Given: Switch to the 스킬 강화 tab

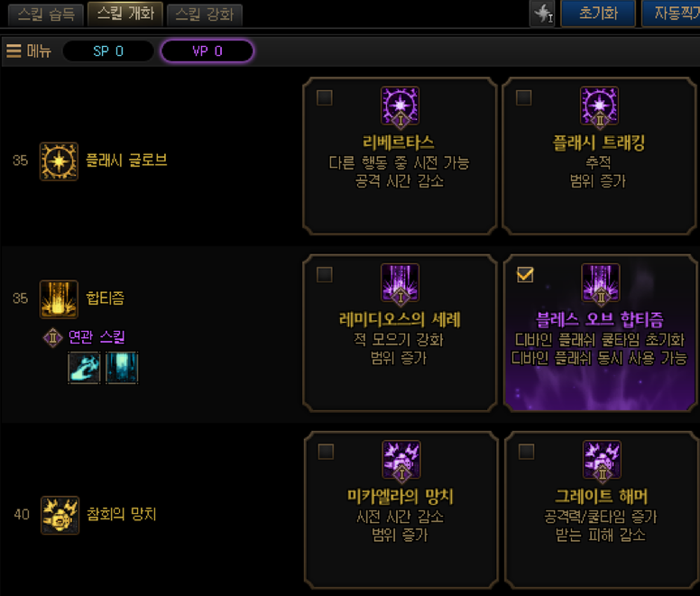Looking at the screenshot, I should 205,14.
